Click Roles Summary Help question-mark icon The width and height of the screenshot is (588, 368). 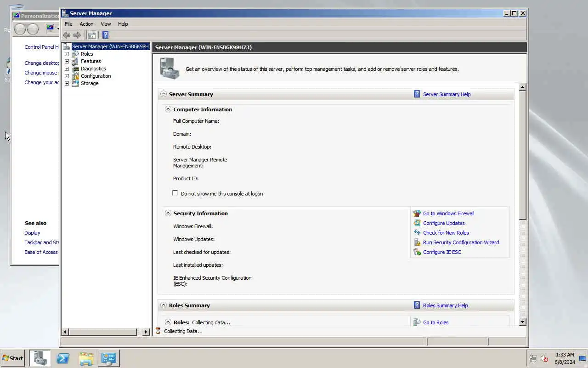point(417,305)
